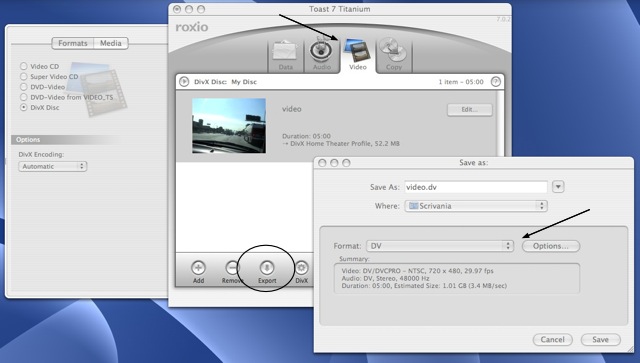Switch to the Media tab
640x363 pixels.
click(111, 43)
